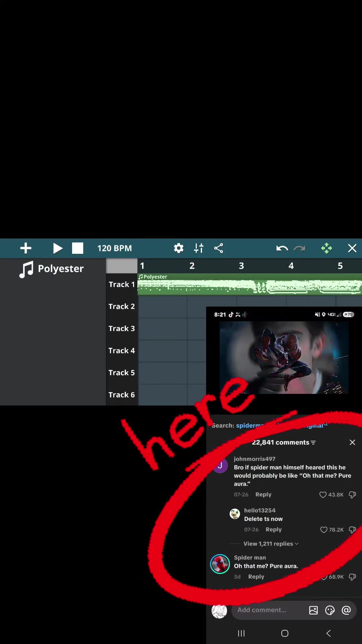Viewport: 362px width, 644px height.
Task: Mention a user with @ icon
Action: coord(346,610)
